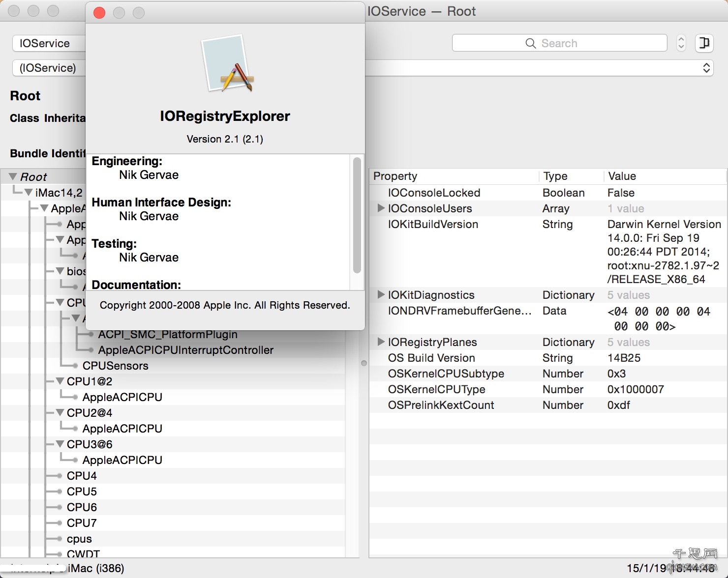Image resolution: width=728 pixels, height=578 pixels.
Task: Collapse the CPU1@2 node
Action: [60, 381]
